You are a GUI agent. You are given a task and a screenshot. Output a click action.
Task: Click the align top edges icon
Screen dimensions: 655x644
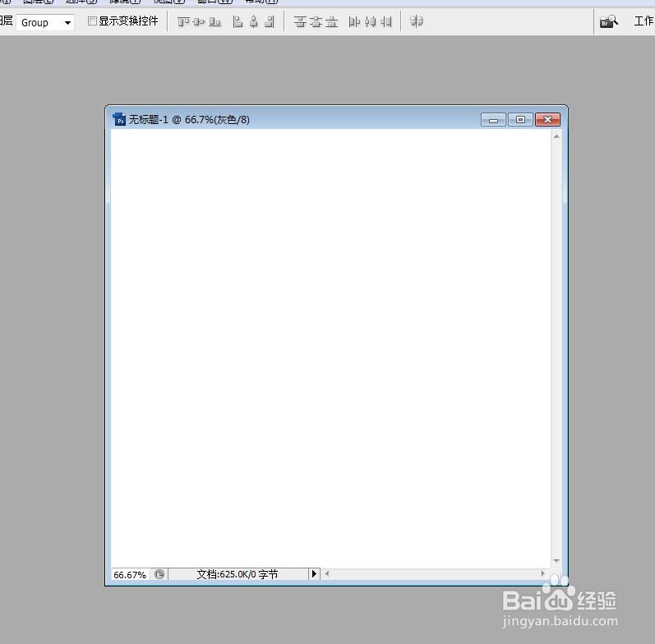tap(183, 21)
